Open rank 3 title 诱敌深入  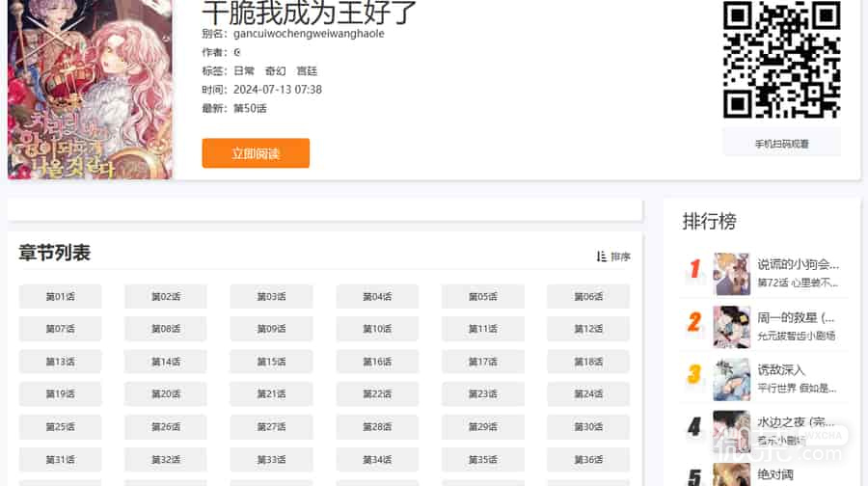pos(780,369)
